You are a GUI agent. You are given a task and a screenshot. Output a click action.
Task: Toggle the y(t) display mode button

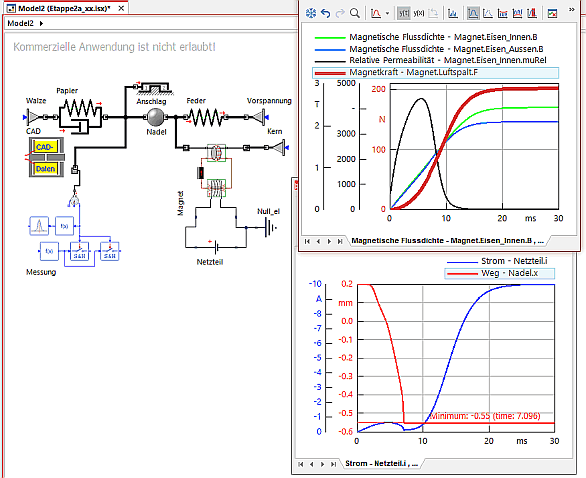click(x=404, y=13)
